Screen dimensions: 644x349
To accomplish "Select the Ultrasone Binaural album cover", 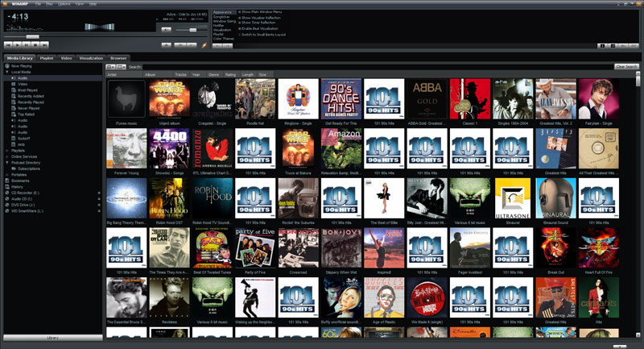I will pyautogui.click(x=513, y=198).
